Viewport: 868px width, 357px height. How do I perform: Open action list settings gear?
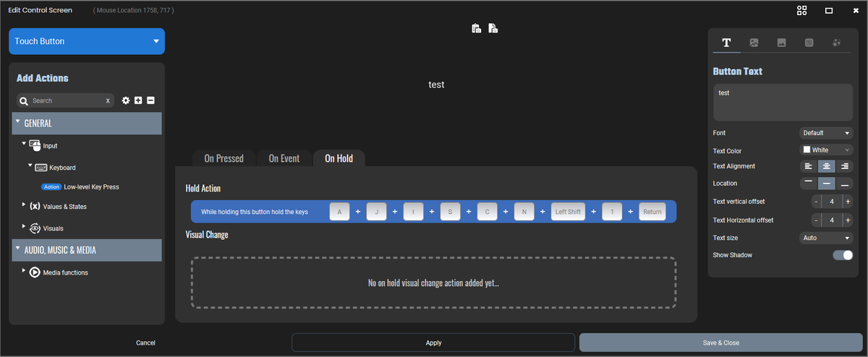coord(125,100)
